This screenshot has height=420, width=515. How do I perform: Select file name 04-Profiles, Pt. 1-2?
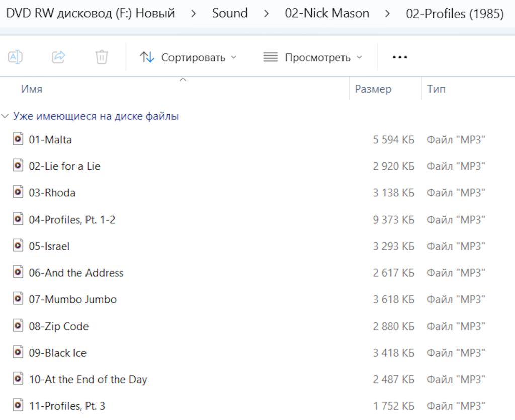[x=72, y=220]
